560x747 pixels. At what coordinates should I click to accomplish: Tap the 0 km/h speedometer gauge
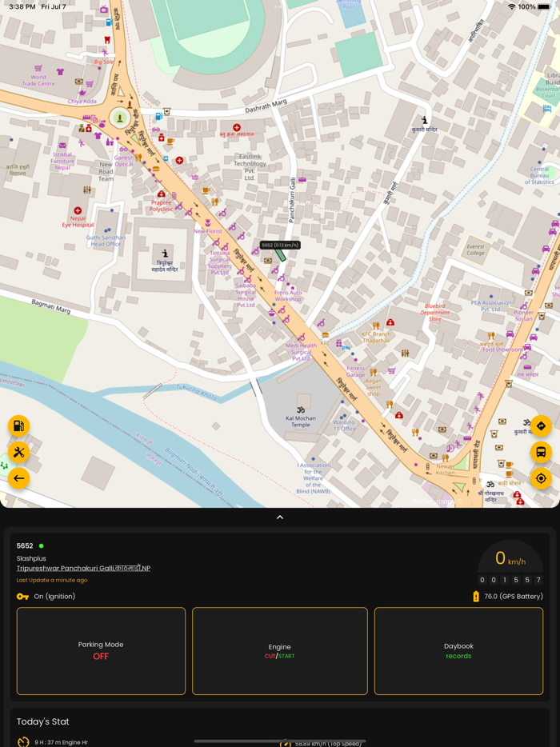point(510,557)
